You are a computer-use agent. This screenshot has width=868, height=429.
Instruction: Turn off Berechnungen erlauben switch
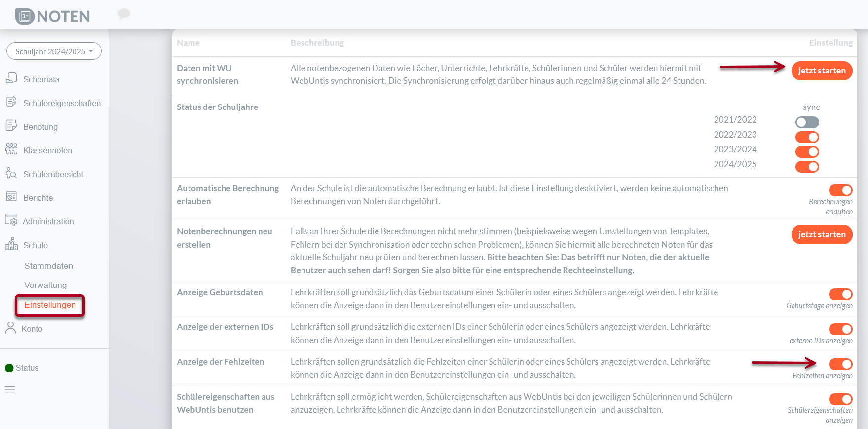tap(840, 190)
